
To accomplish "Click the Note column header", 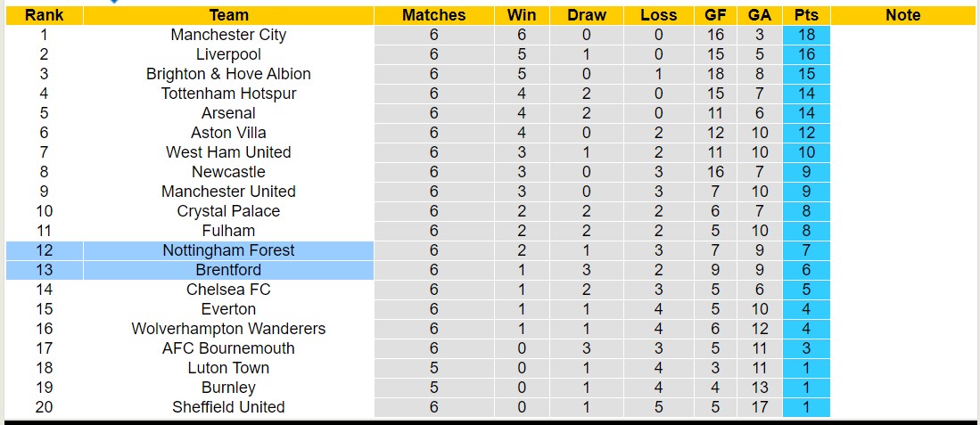I will 903,15.
